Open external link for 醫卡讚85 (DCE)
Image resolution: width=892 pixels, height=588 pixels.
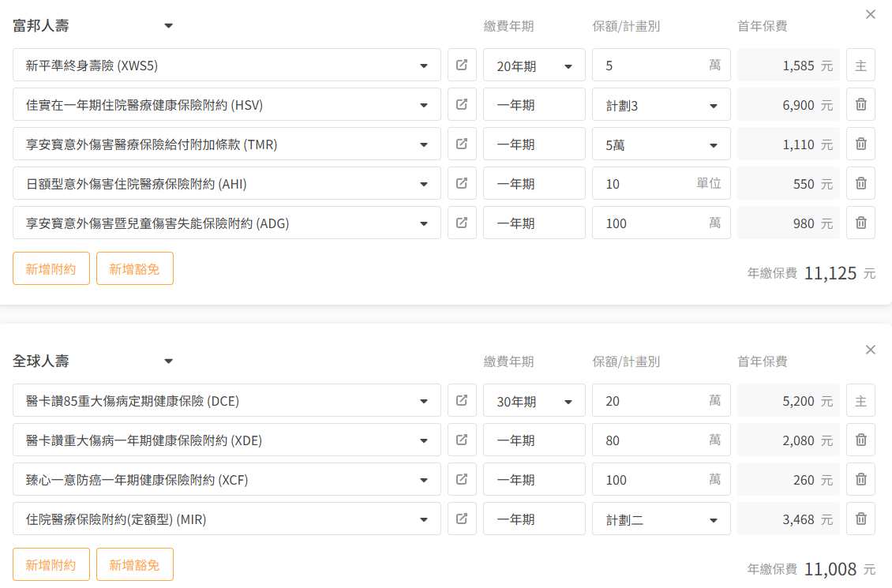pos(462,401)
